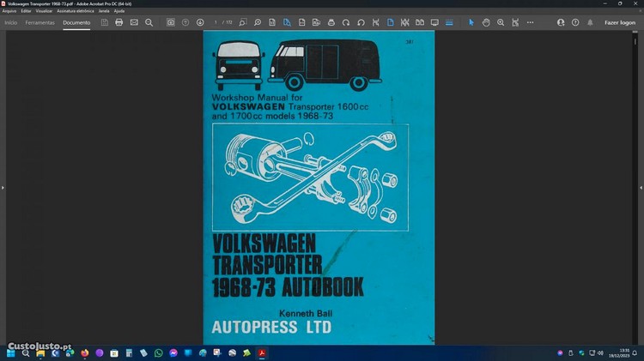
Task: Click the envelope email icon
Action: click(x=134, y=22)
